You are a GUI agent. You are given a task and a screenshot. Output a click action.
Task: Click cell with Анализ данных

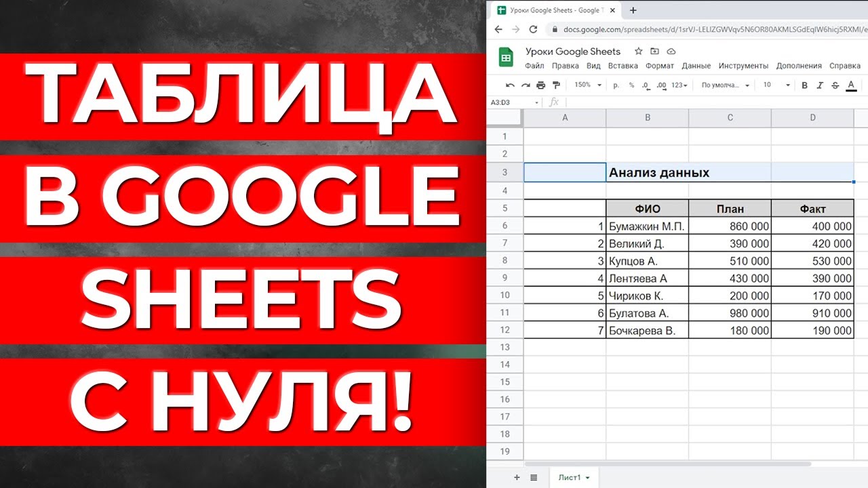[648, 172]
